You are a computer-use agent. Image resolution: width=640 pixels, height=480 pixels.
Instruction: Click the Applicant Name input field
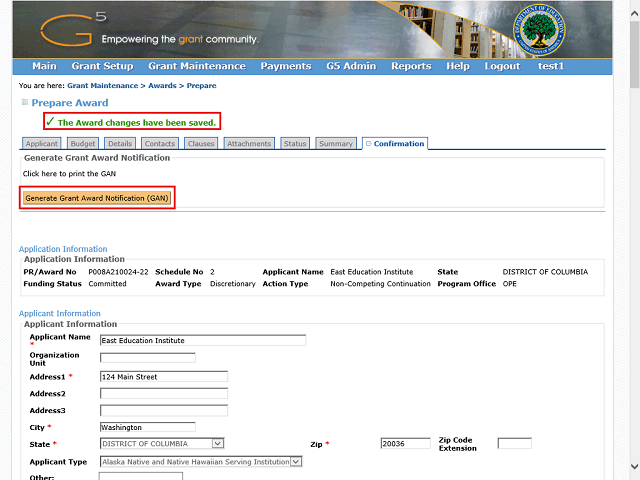pos(202,340)
